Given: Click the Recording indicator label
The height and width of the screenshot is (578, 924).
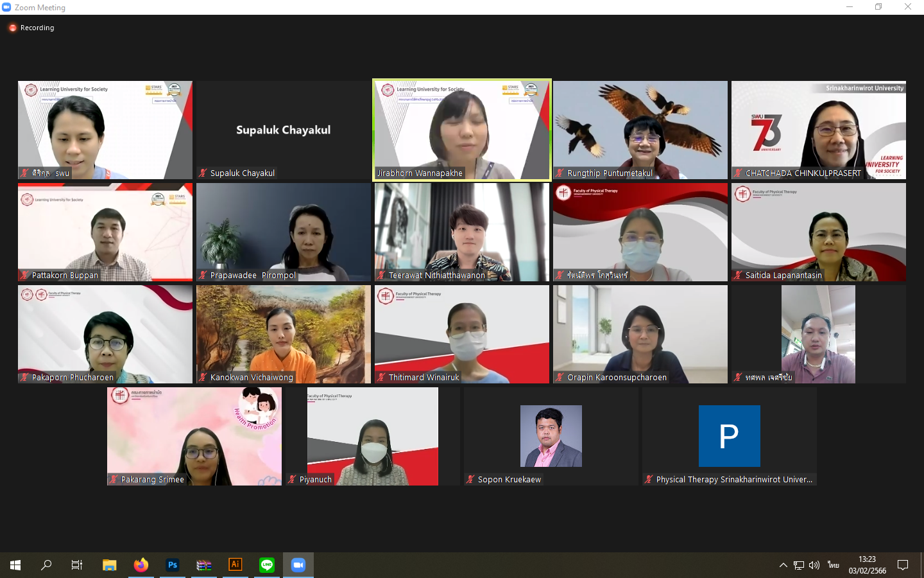Looking at the screenshot, I should click(x=37, y=28).
